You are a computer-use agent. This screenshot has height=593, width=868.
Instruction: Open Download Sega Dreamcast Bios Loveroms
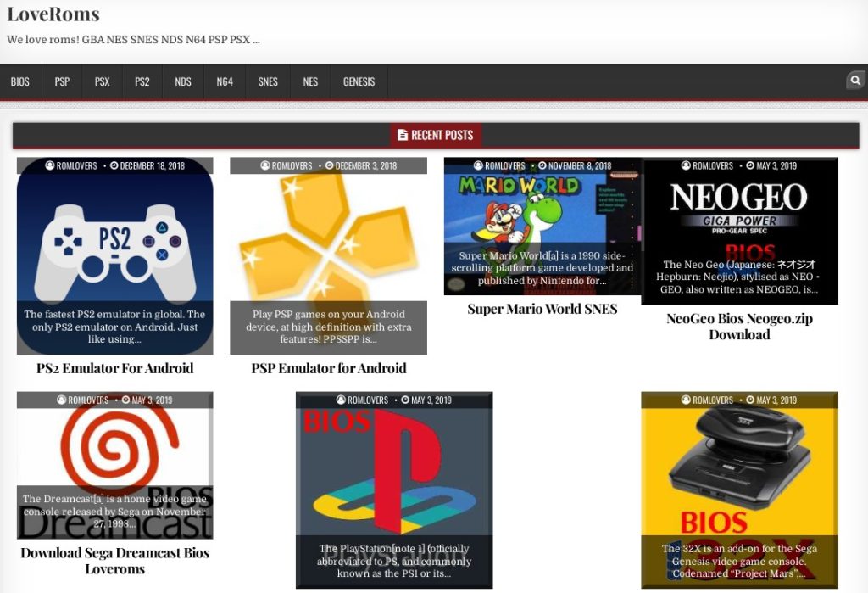pyautogui.click(x=114, y=560)
